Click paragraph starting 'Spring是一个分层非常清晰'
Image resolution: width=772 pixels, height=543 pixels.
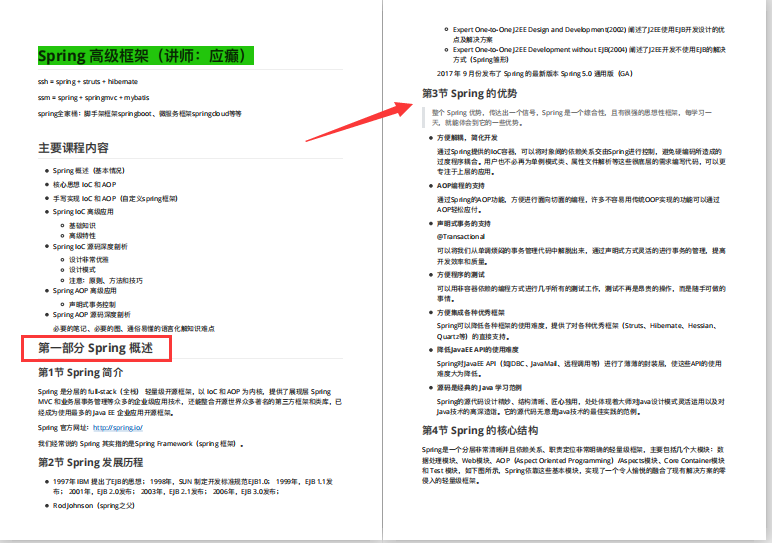click(x=574, y=465)
